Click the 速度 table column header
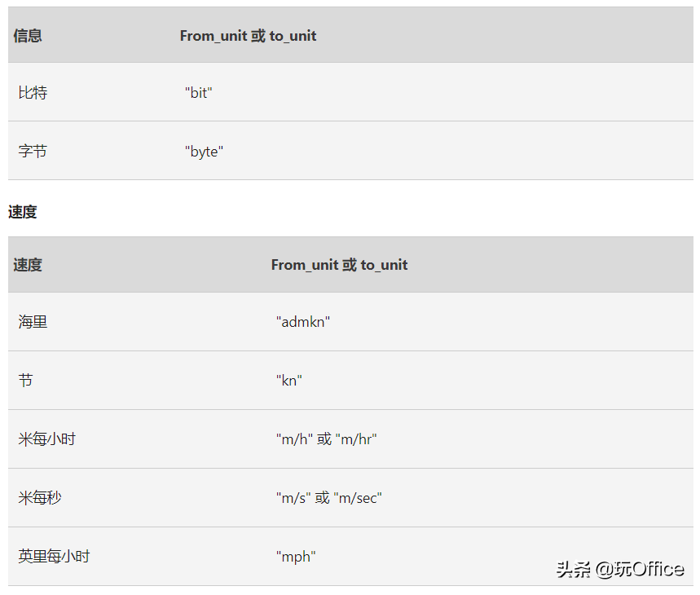The height and width of the screenshot is (595, 700). pyautogui.click(x=28, y=265)
